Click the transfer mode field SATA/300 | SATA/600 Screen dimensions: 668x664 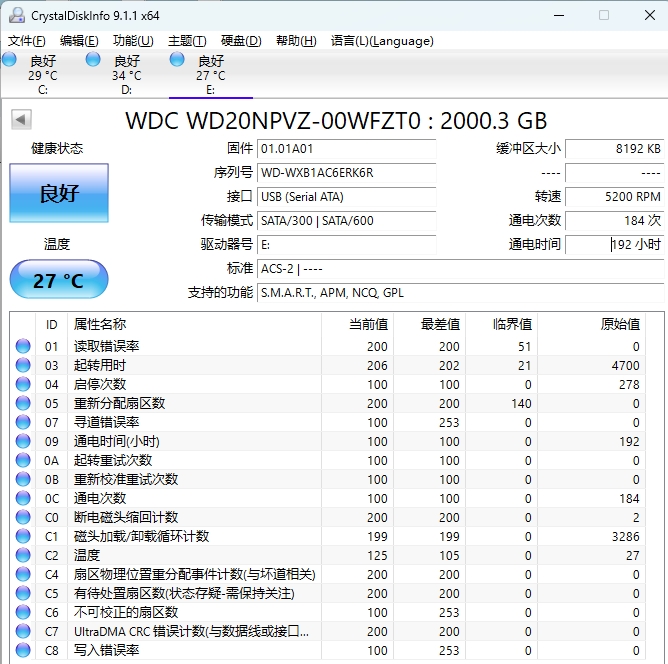click(346, 221)
